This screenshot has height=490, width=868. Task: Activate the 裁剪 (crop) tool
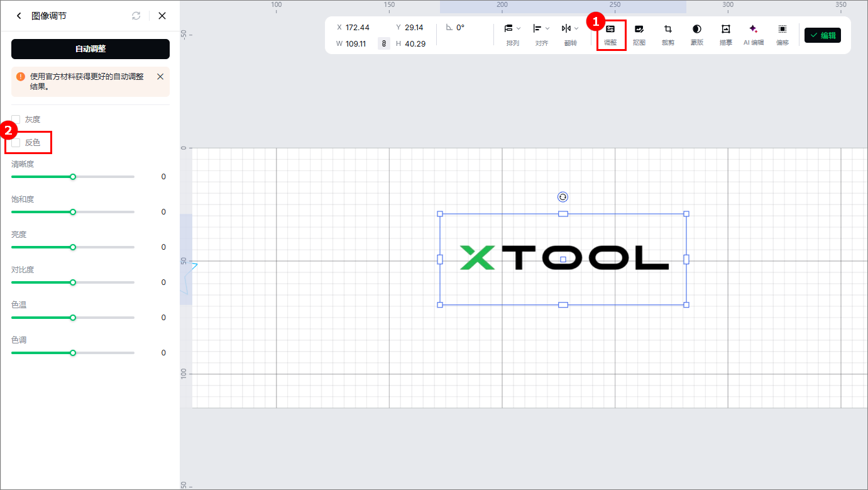(x=668, y=34)
